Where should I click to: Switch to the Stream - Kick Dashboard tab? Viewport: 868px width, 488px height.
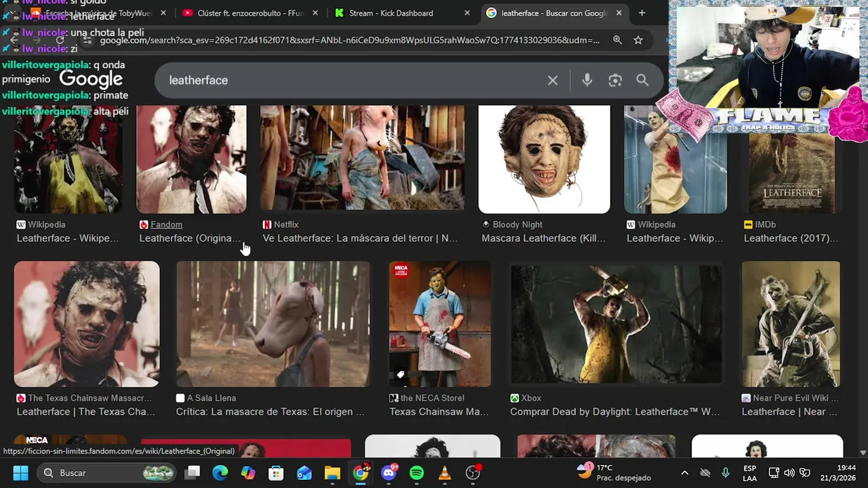click(x=400, y=13)
